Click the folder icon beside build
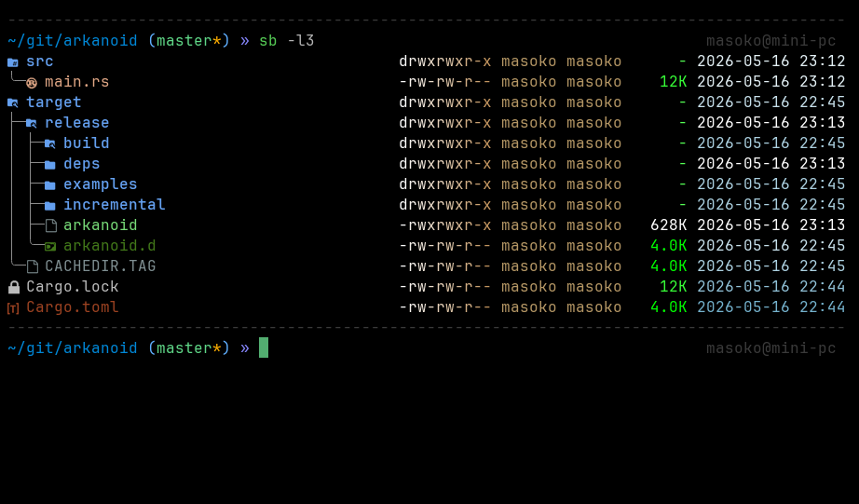859x504 pixels. pyautogui.click(x=50, y=143)
